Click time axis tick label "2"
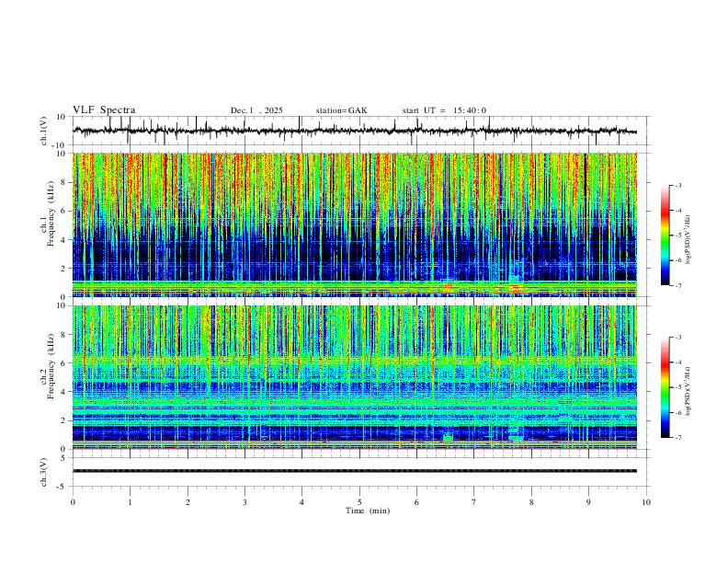The height and width of the screenshot is (563, 728). pyautogui.click(x=188, y=502)
